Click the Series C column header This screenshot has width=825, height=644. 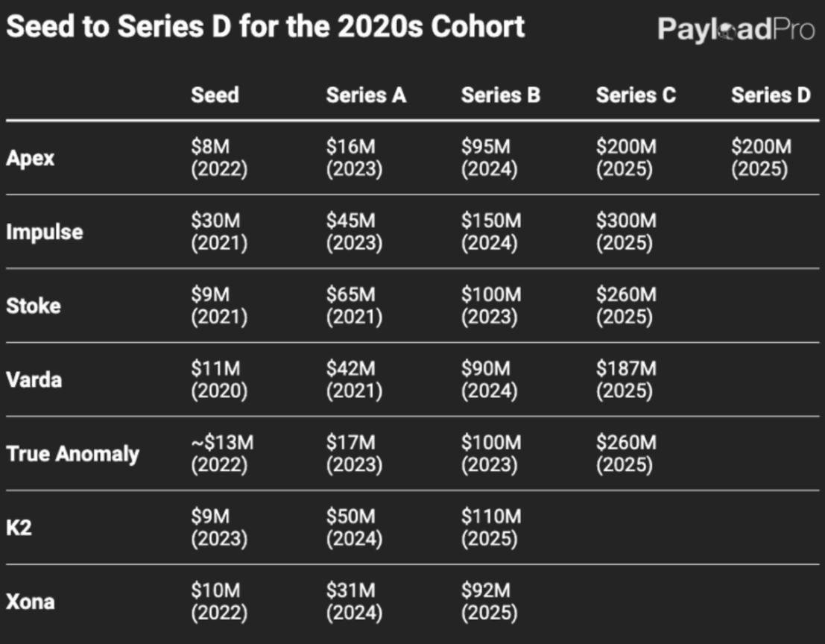pos(636,95)
